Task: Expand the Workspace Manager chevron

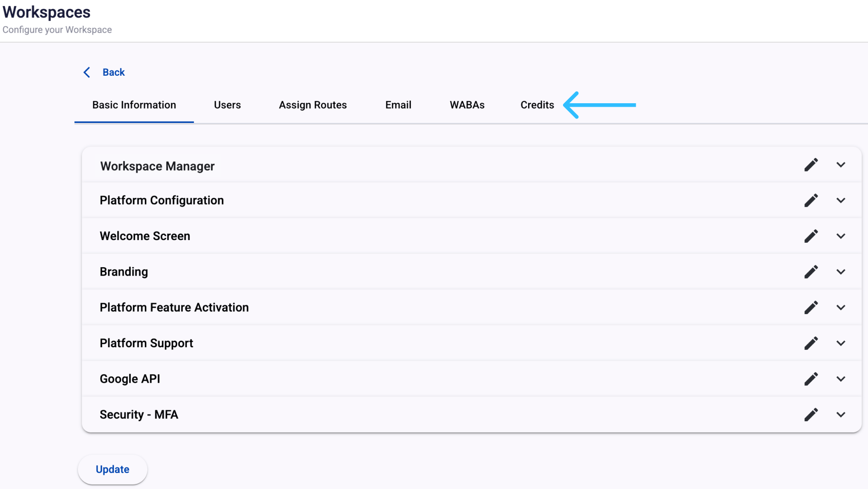Action: [x=840, y=165]
